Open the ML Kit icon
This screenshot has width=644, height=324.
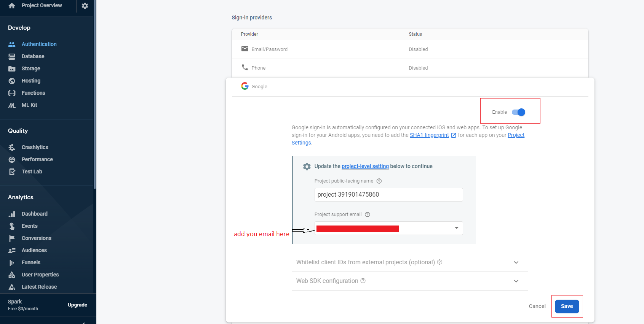(x=12, y=105)
